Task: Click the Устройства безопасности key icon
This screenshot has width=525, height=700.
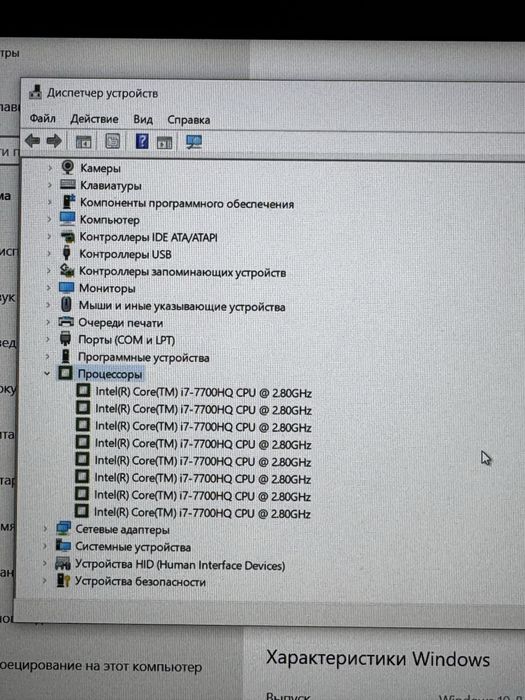Action: tap(62, 580)
